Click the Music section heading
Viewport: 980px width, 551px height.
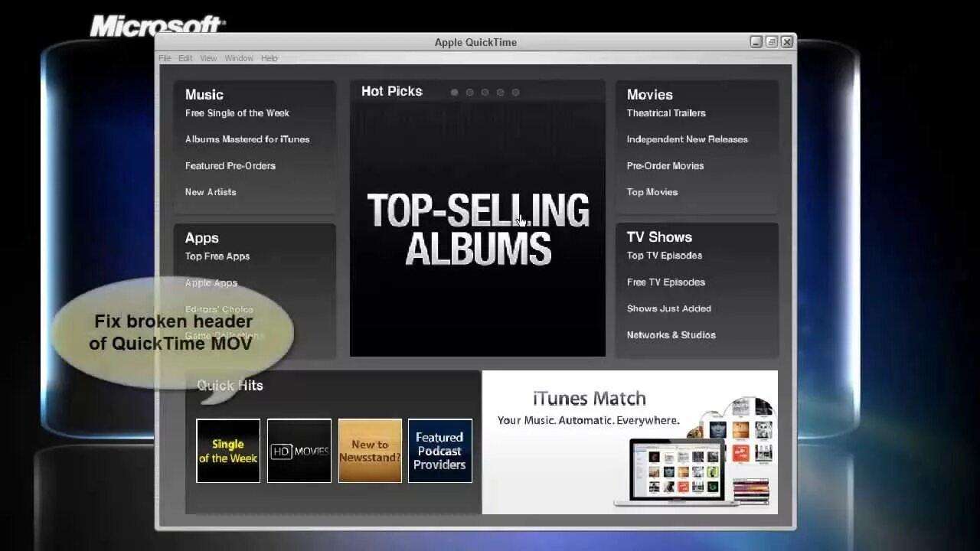(204, 95)
